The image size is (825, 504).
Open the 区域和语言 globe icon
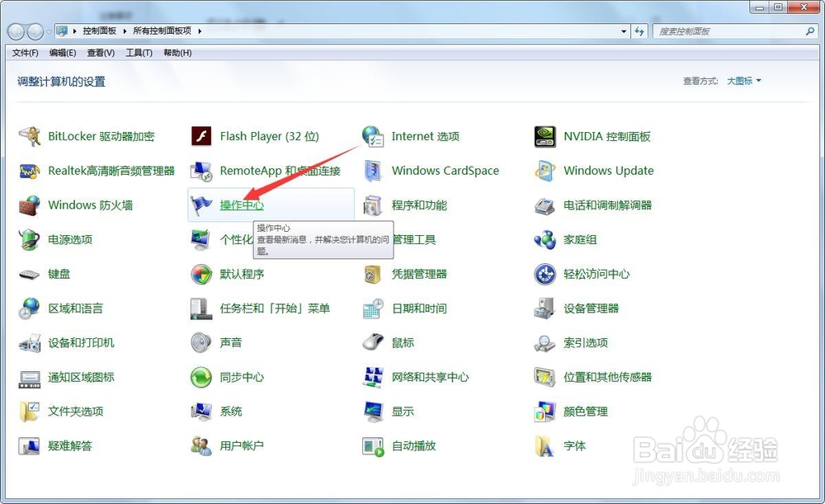(30, 309)
